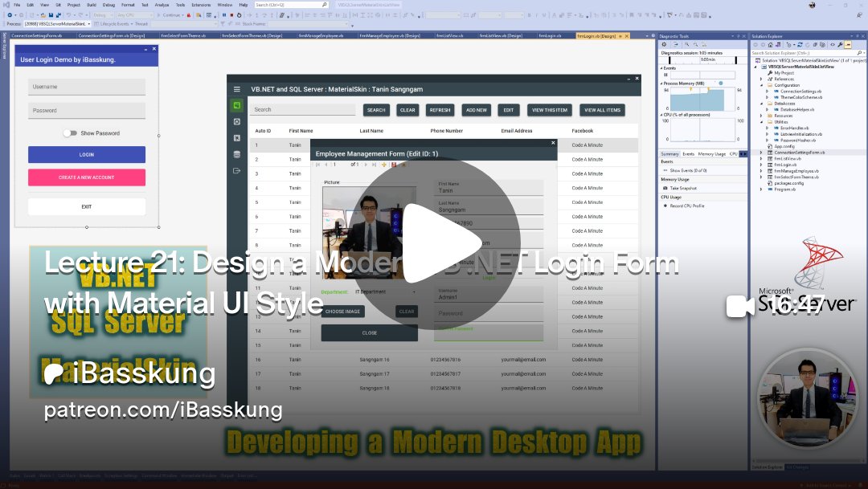Select My Project in Solution Explorer
Viewport: 868px width, 489px height.
click(784, 73)
